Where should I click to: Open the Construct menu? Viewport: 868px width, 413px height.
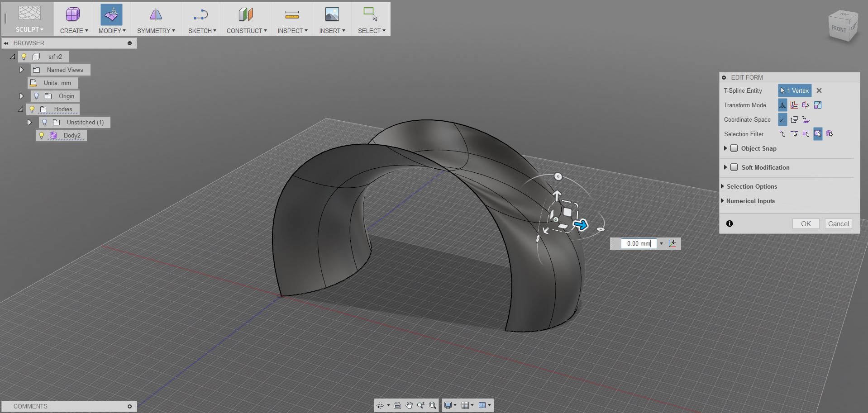pos(246,18)
